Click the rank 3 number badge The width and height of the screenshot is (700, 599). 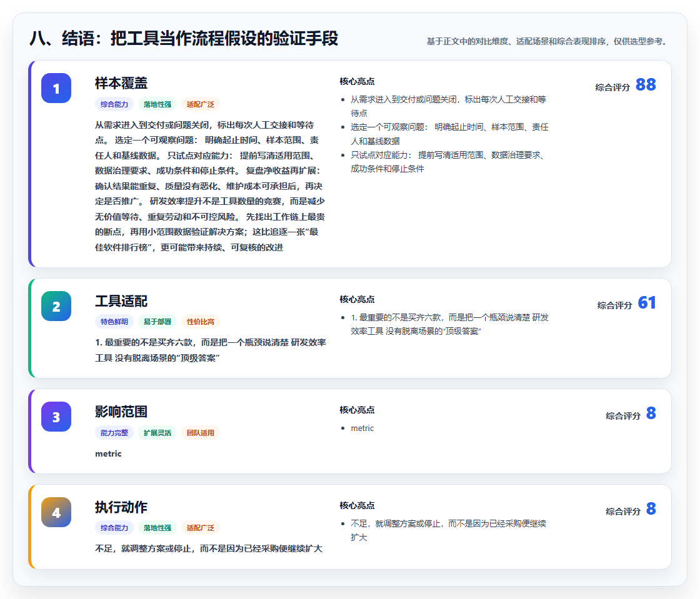pyautogui.click(x=56, y=417)
